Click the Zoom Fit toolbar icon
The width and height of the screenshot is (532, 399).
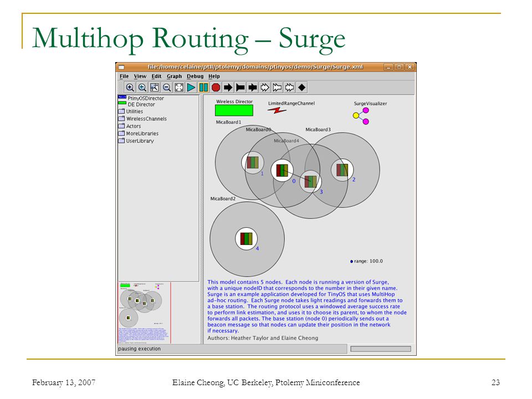click(x=155, y=88)
